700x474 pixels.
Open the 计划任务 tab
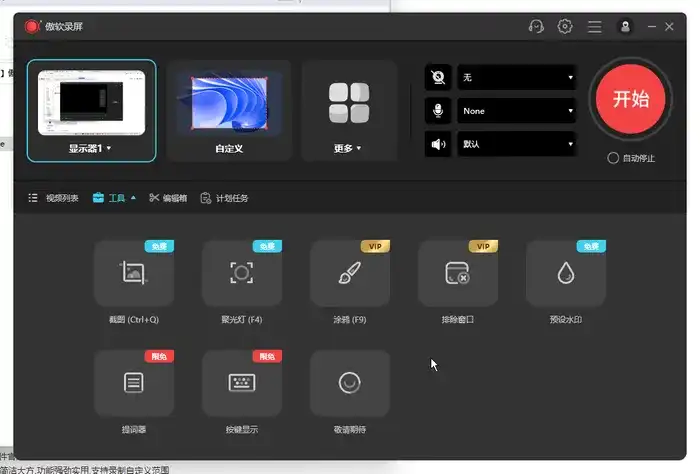coord(224,198)
